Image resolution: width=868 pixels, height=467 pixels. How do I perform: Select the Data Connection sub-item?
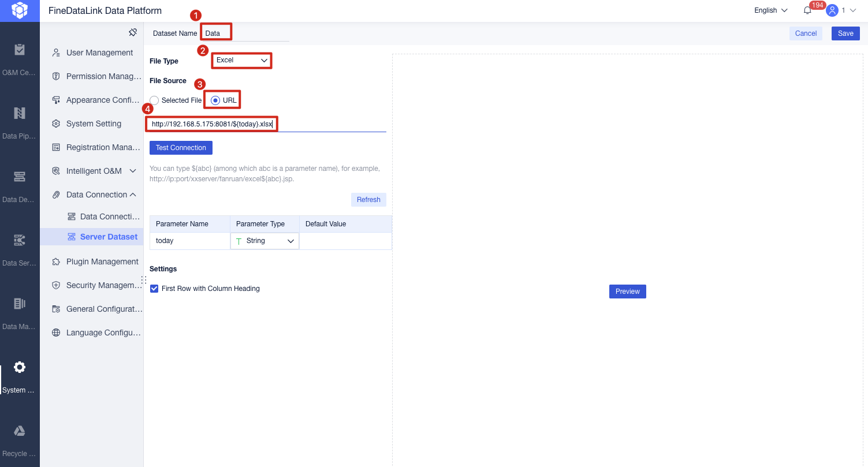[x=92, y=216]
